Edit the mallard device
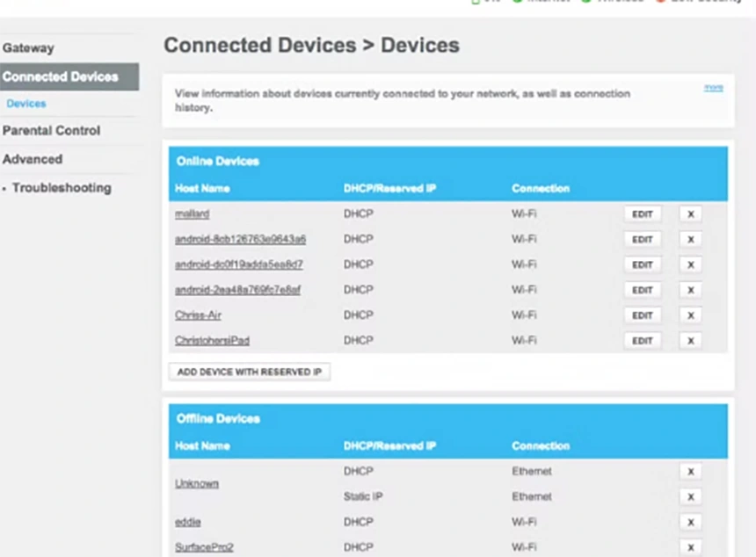Viewport: 756px width, 557px height. 643,214
